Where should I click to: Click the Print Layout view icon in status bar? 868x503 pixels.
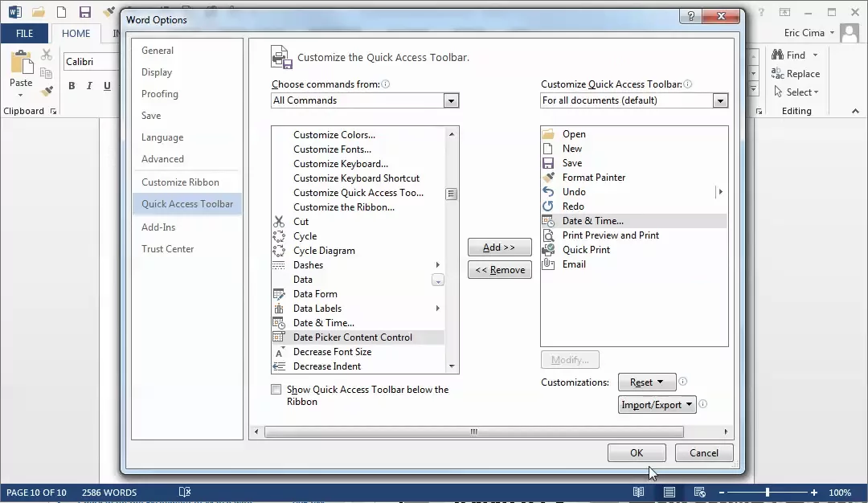point(669,492)
